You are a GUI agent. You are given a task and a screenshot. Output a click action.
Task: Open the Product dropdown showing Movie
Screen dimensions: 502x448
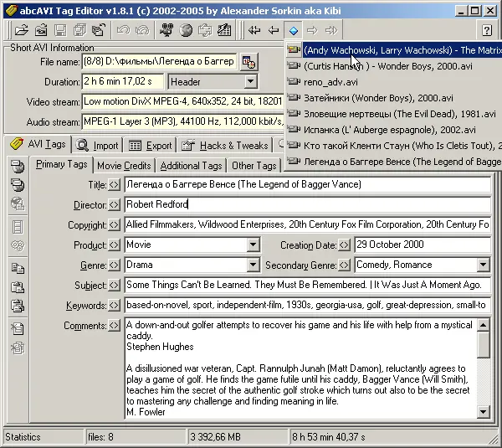point(253,245)
